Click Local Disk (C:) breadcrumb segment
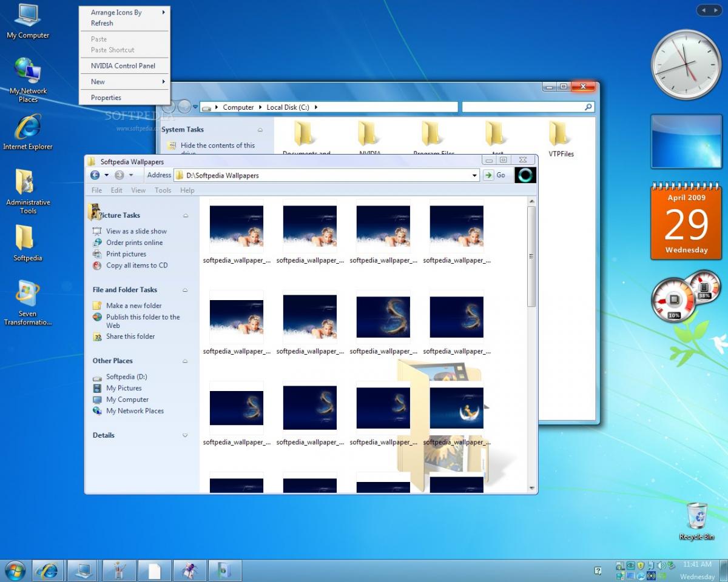Viewport: 728px width, 582px height. click(288, 107)
